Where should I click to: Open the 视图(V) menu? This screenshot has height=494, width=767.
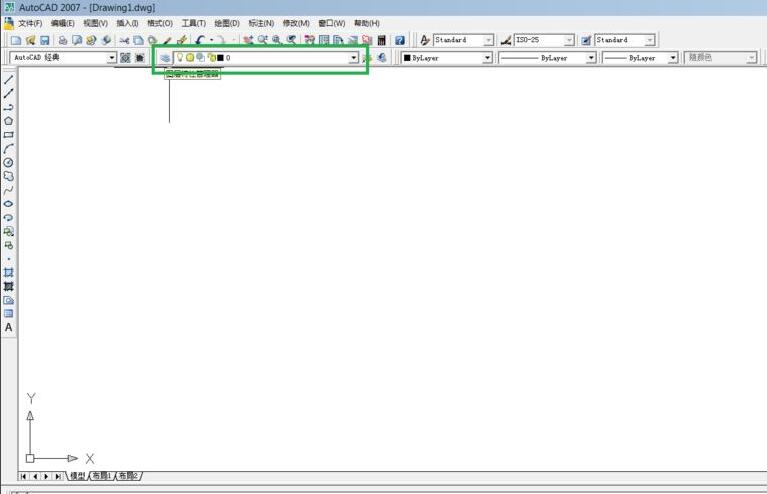[95, 23]
